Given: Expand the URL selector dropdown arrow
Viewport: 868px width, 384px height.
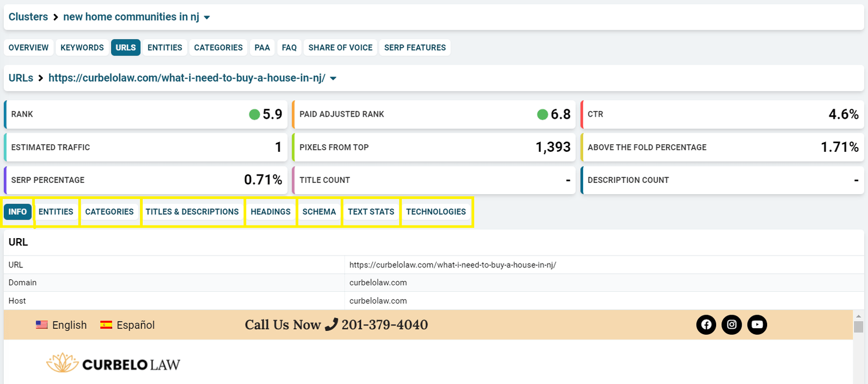Looking at the screenshot, I should (333, 79).
